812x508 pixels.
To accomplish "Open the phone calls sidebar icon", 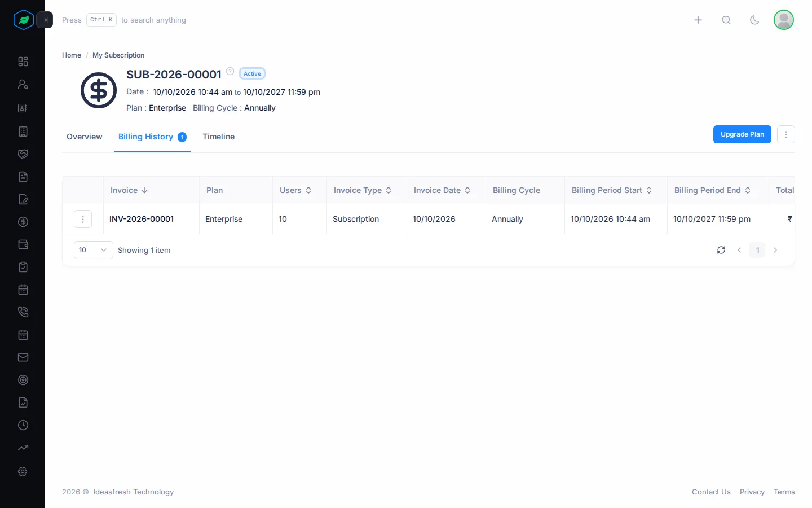I will click(x=23, y=312).
